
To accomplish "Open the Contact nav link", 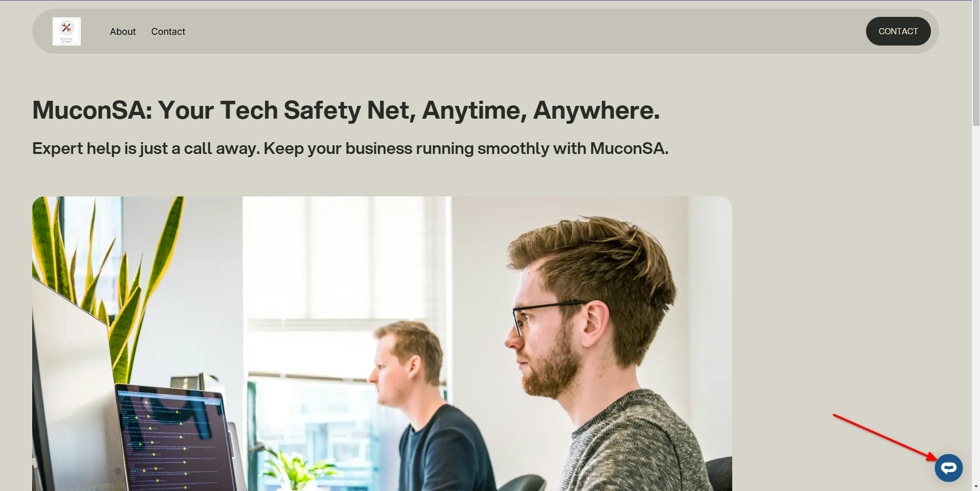I will pyautogui.click(x=168, y=32).
